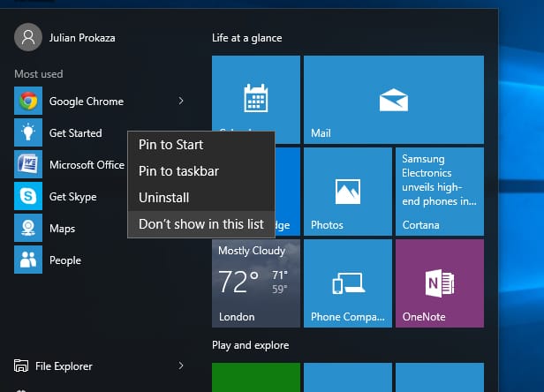This screenshot has width=544, height=392.
Task: Open the green tile under Play and explore
Action: click(256, 377)
